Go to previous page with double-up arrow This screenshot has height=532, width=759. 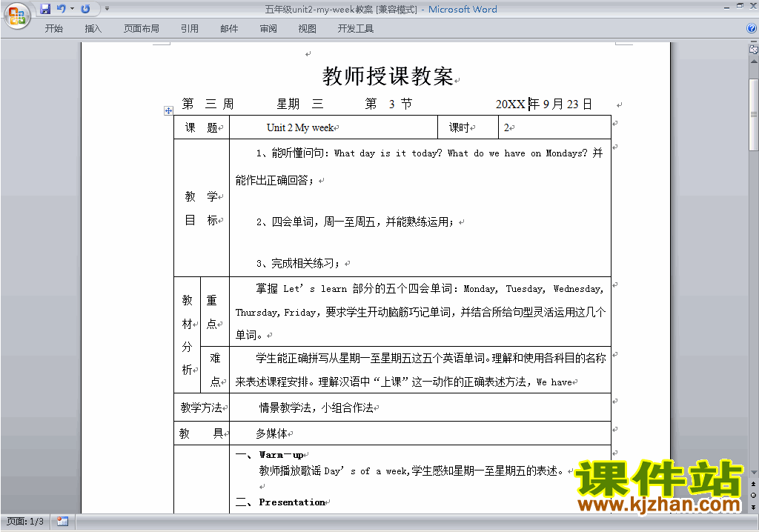(x=754, y=484)
